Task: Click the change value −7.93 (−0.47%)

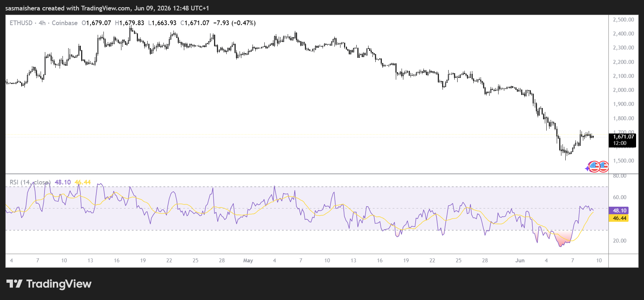Action: pyautogui.click(x=235, y=23)
